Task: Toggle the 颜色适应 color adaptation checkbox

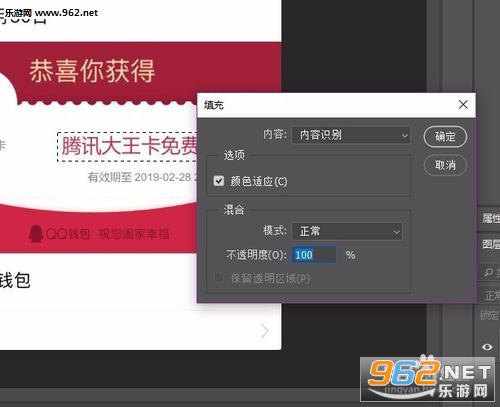Action: click(219, 181)
